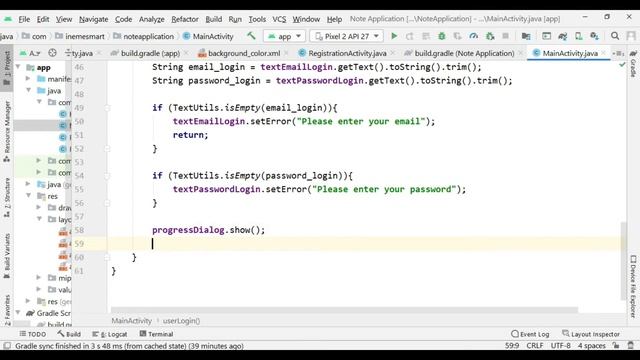Open the Resource Manager sidebar tab

point(7,131)
